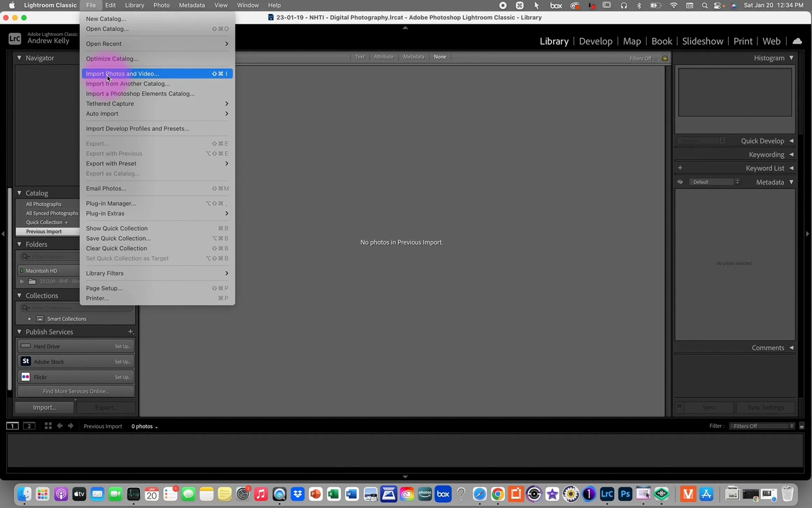Click the plus icon beside Keyword List
The height and width of the screenshot is (508, 812).
tap(680, 168)
